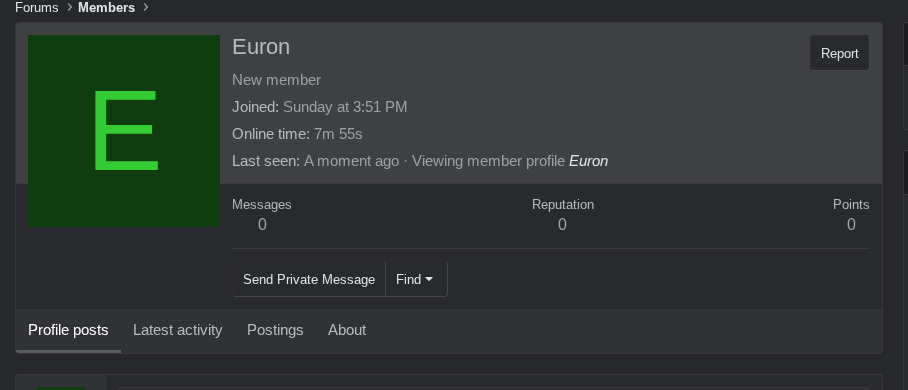The height and width of the screenshot is (390, 908).
Task: Click the Points count value
Action: pyautogui.click(x=851, y=225)
